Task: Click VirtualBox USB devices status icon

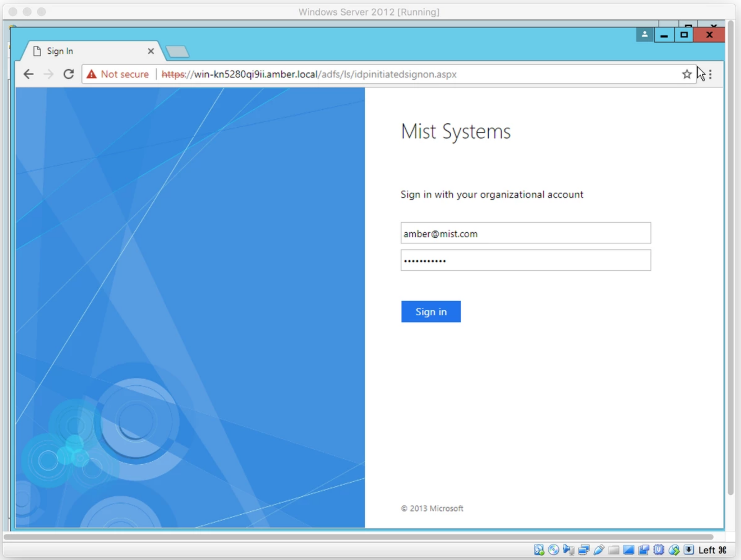Action: coord(598,549)
